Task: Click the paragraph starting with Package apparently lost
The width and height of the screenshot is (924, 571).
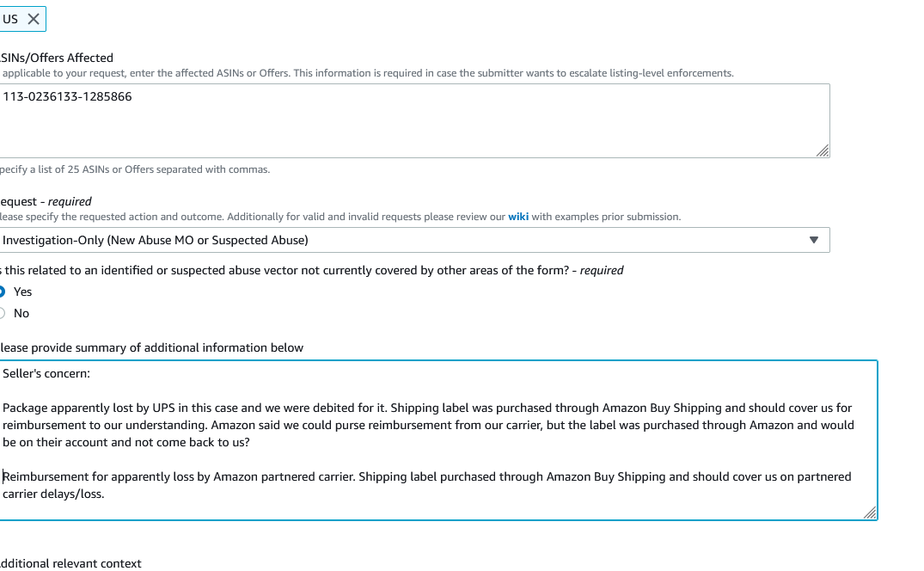Action: pos(427,425)
